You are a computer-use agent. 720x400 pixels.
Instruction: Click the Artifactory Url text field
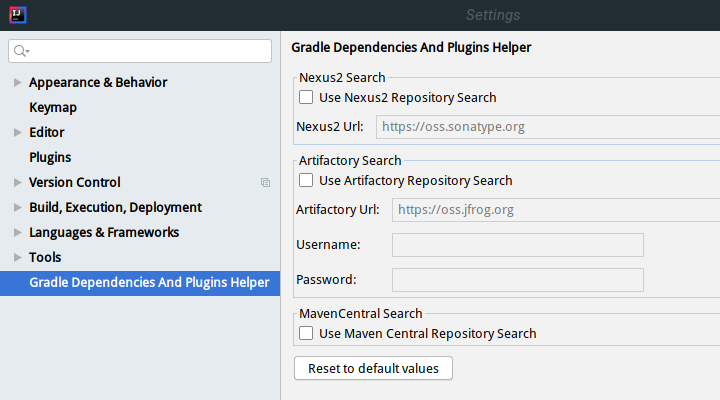[x=556, y=210]
